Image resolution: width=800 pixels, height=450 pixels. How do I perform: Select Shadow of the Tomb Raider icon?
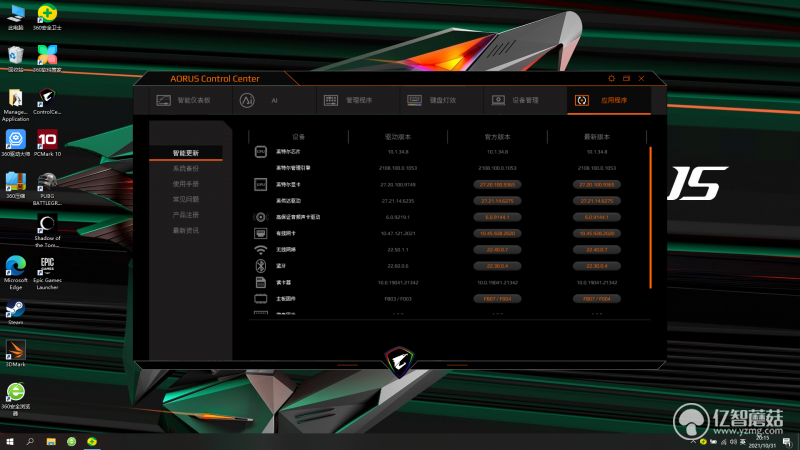[x=47, y=231]
